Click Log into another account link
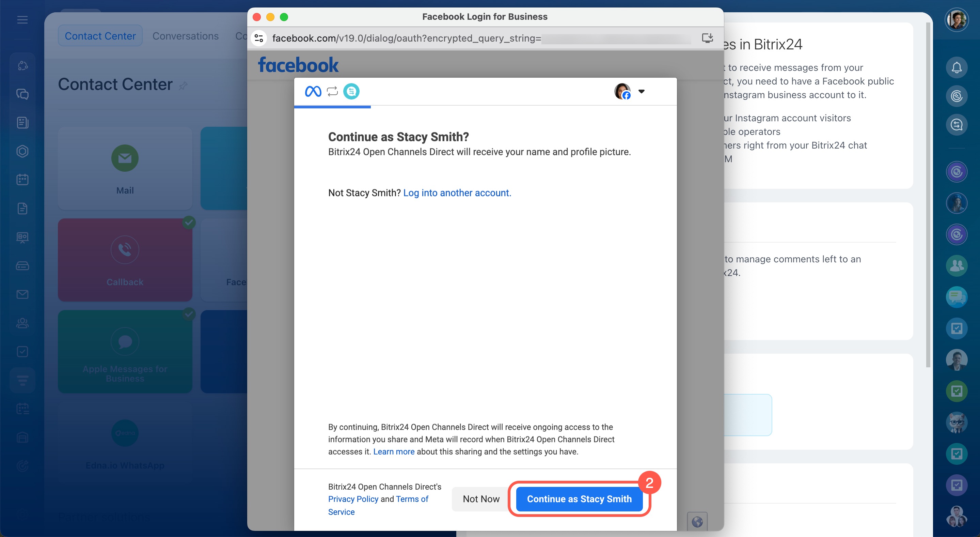Image resolution: width=980 pixels, height=537 pixels. coord(457,193)
